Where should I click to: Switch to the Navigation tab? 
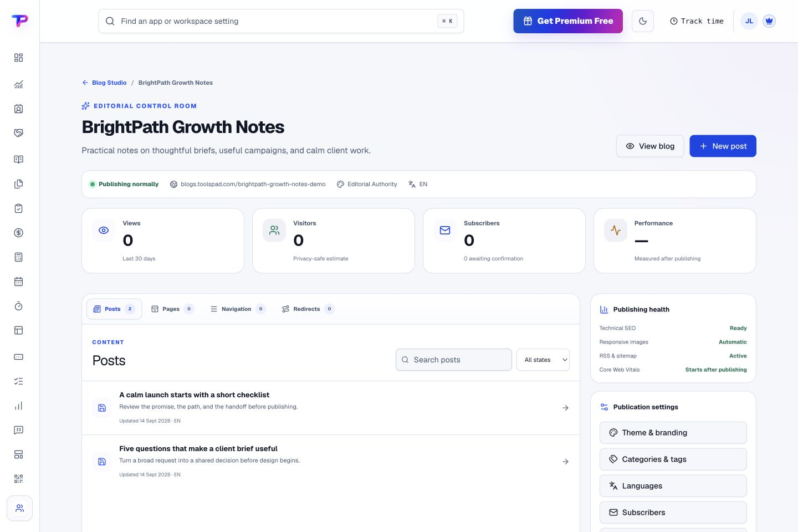tap(238, 309)
